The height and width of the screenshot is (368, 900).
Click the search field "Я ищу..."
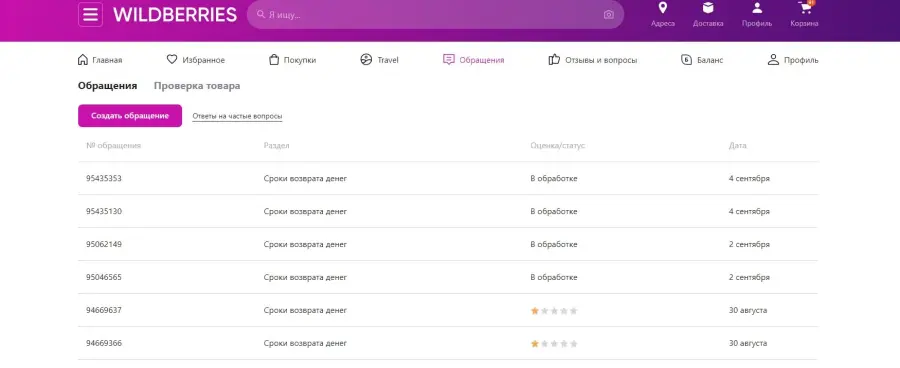click(x=435, y=14)
